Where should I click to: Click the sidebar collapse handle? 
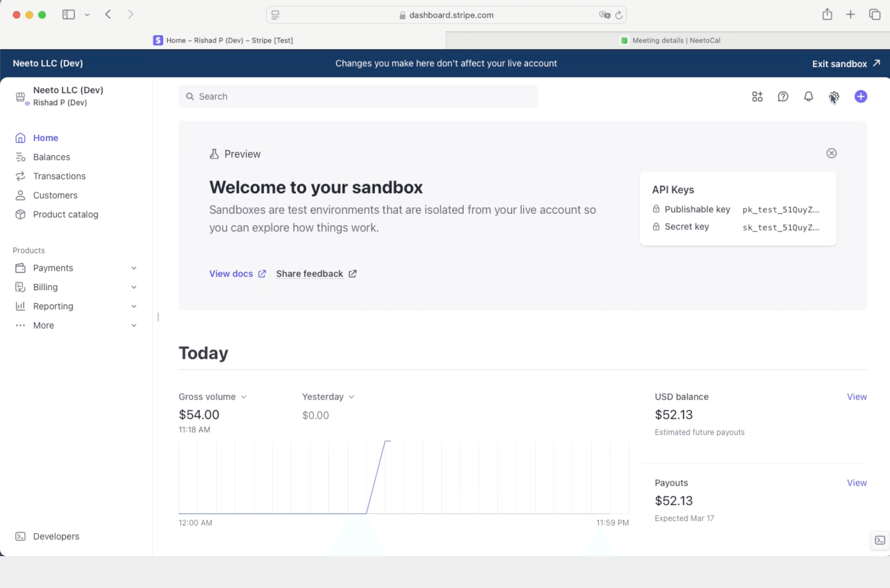click(x=158, y=317)
